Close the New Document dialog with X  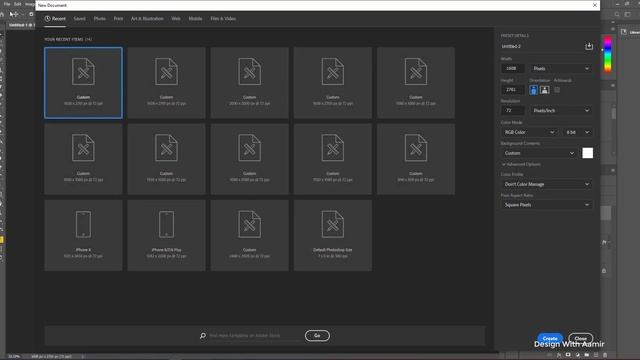595,5
